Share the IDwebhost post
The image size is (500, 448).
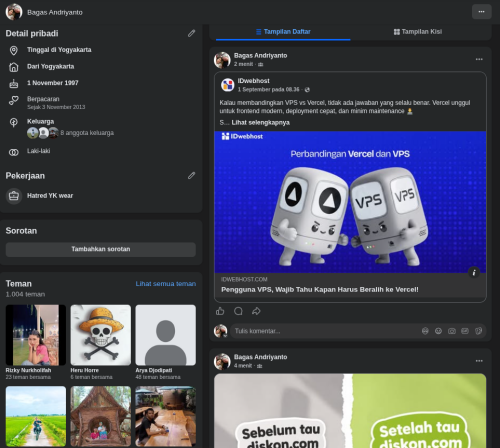click(x=256, y=311)
